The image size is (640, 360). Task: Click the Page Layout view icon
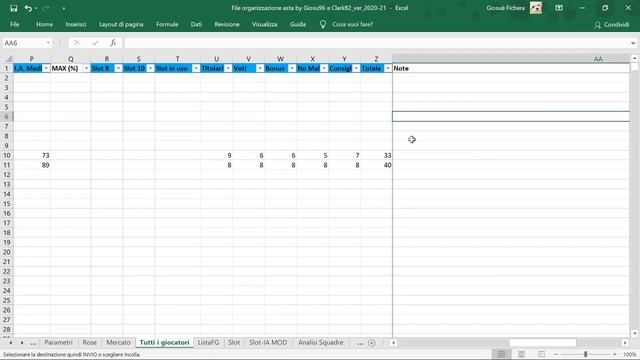coord(521,354)
